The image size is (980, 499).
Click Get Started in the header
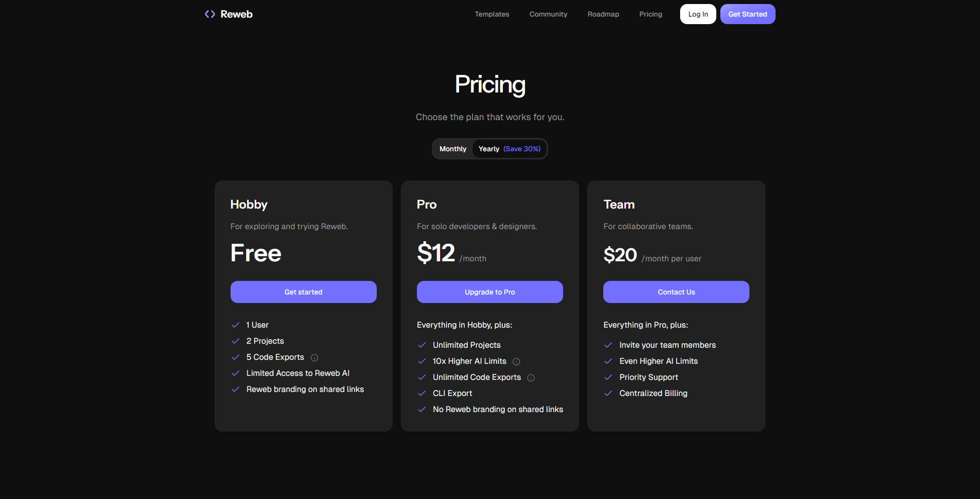point(747,14)
